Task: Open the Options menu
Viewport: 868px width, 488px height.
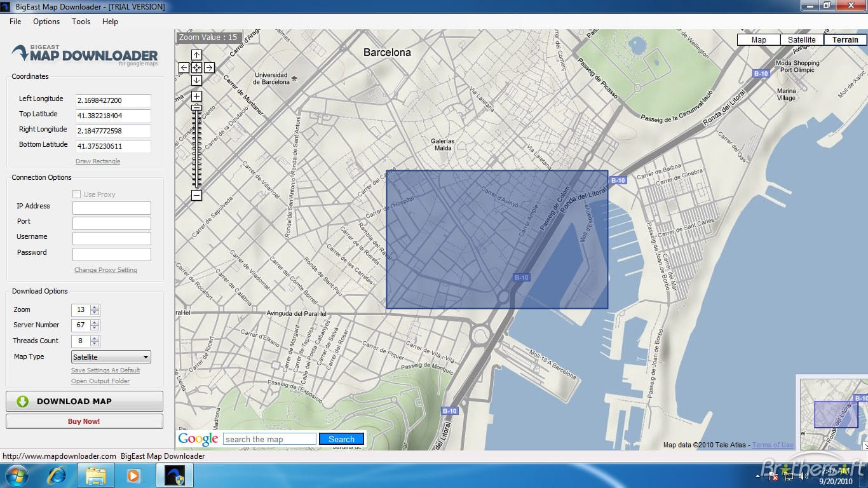Action: [46, 22]
